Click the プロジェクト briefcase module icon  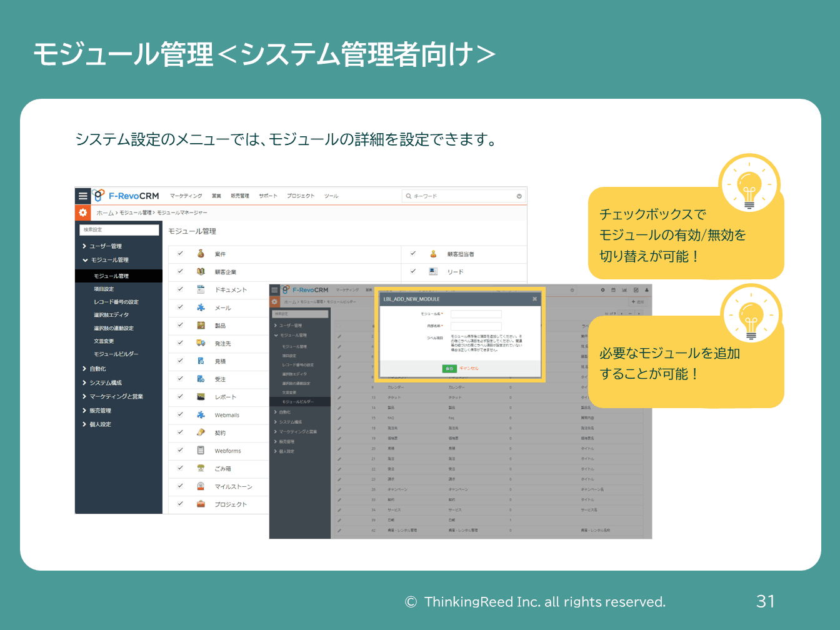pyautogui.click(x=201, y=504)
